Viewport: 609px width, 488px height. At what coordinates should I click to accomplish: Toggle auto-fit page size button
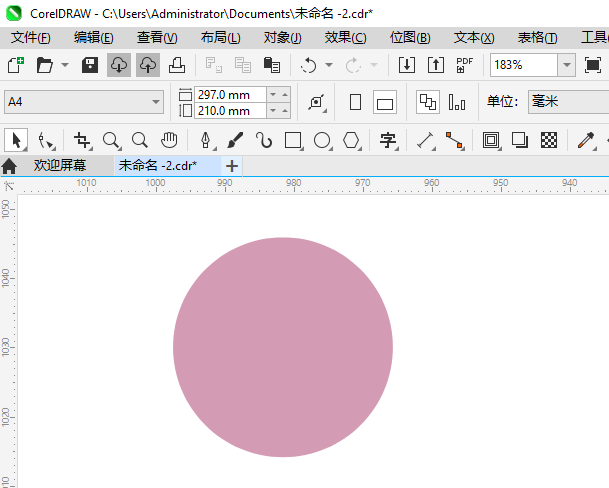click(x=317, y=102)
